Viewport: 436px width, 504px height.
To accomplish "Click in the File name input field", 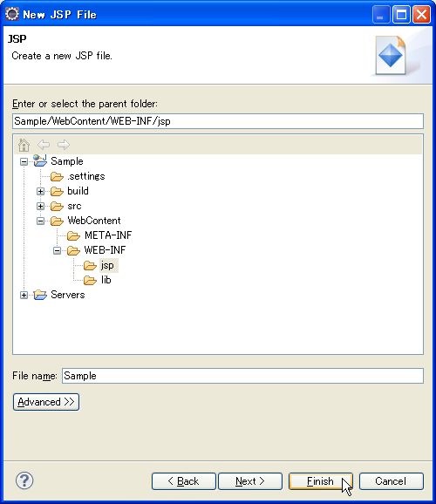I will [242, 376].
